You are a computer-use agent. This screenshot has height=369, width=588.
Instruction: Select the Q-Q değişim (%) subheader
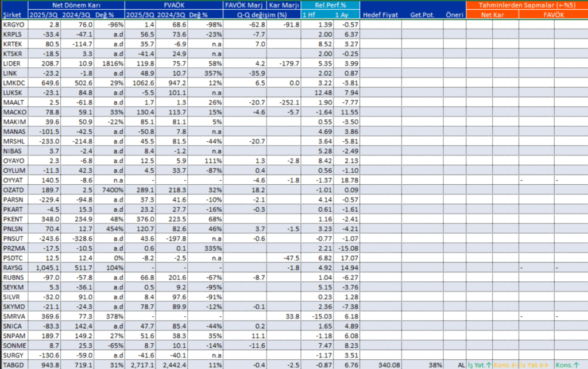coord(262,15)
